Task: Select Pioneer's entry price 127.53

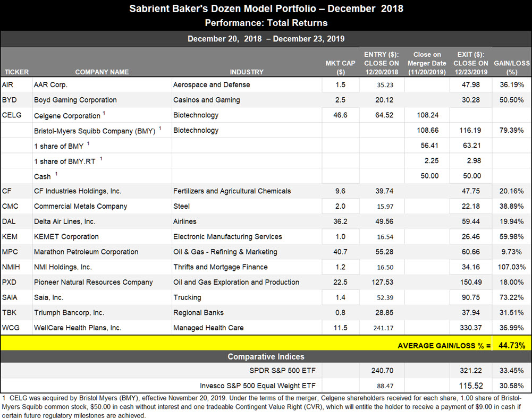Action: [383, 283]
